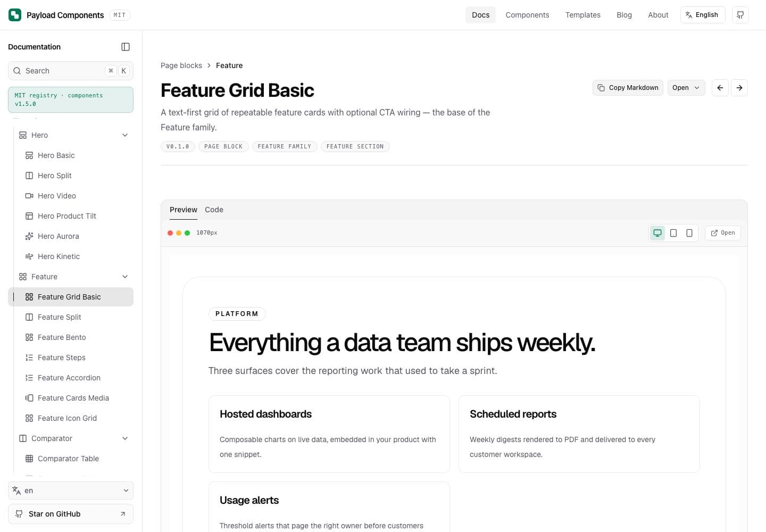Screen dimensions: 766x532
Task: Click the Hero Video camera icon
Action: click(29, 196)
